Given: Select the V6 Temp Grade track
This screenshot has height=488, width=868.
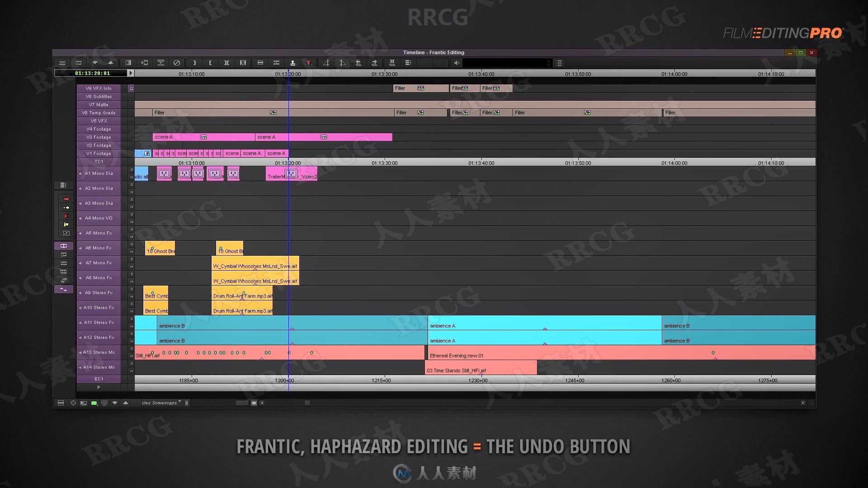Looking at the screenshot, I should click(x=99, y=113).
